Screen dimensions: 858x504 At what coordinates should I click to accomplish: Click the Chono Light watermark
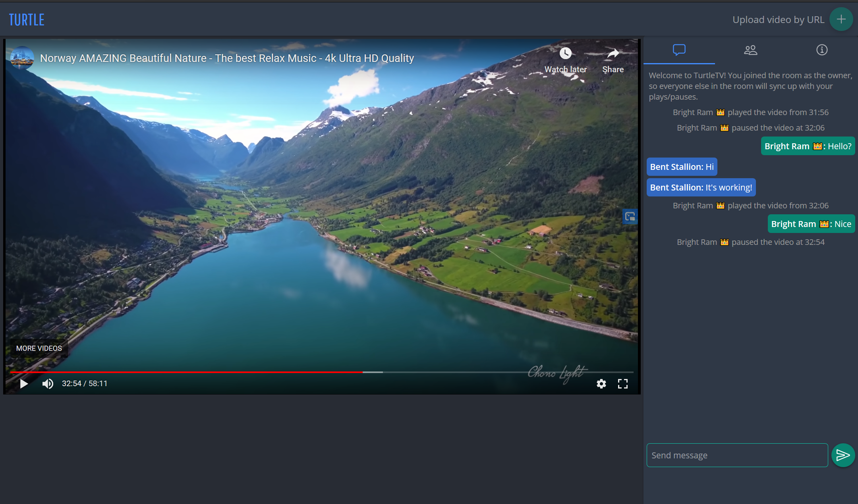[x=558, y=373]
